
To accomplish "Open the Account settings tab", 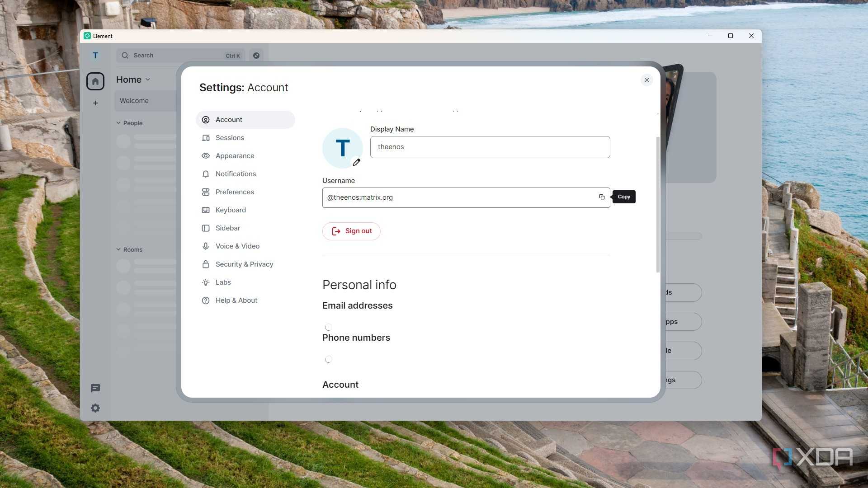I will [x=245, y=120].
